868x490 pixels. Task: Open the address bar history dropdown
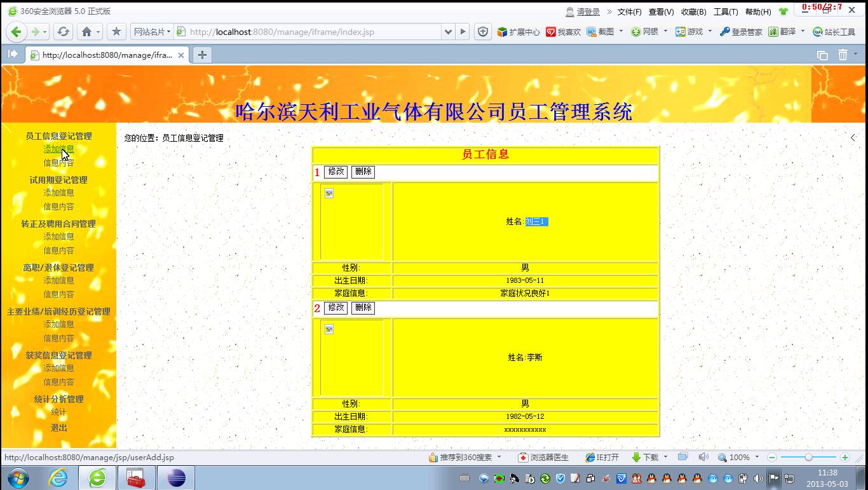(x=449, y=32)
